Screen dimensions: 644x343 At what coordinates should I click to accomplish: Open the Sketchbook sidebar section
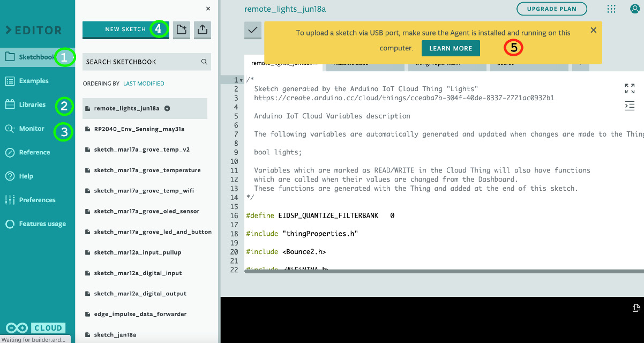38,57
